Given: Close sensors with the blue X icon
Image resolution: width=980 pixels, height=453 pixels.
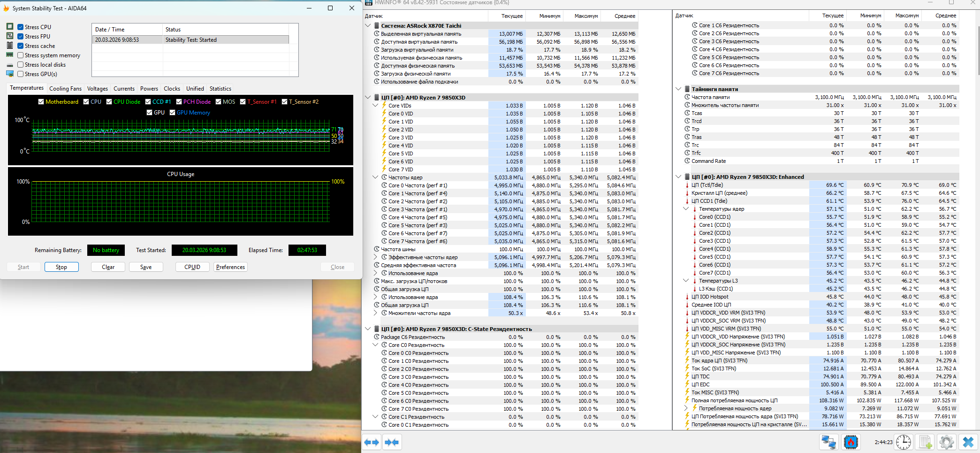Looking at the screenshot, I should [x=968, y=442].
